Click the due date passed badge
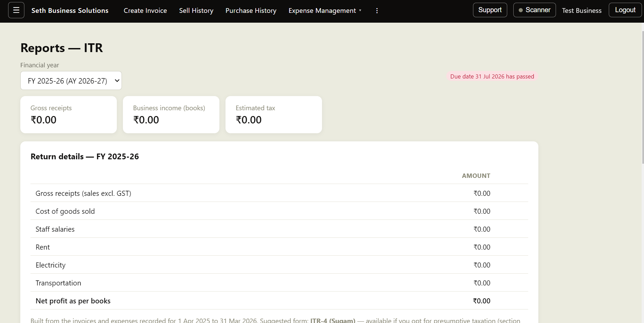644x323 pixels. [x=492, y=76]
